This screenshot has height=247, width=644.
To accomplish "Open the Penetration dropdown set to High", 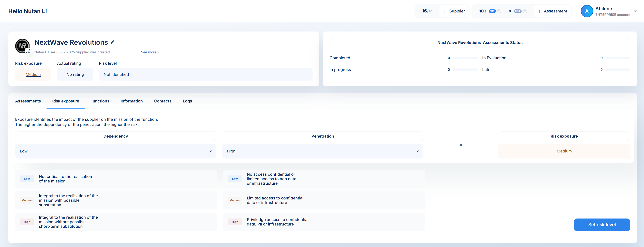I will pyautogui.click(x=323, y=151).
